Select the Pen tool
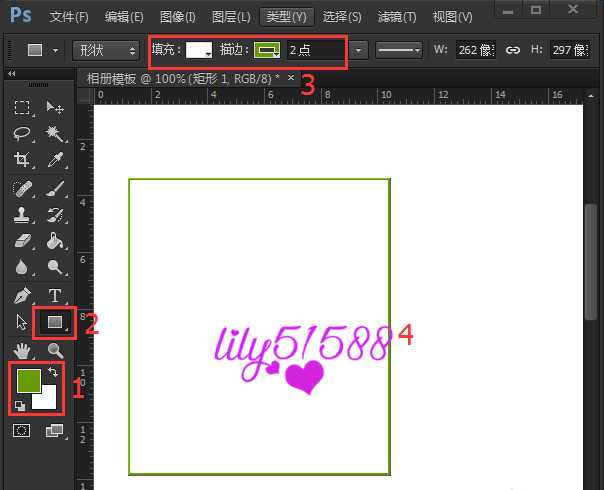Viewport: 604px width, 490px height. pos(22,296)
